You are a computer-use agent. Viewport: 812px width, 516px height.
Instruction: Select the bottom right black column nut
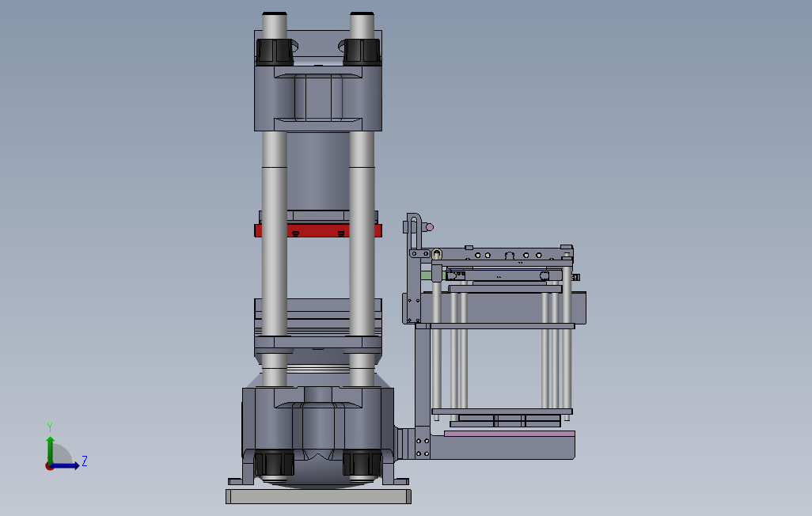tap(362, 464)
